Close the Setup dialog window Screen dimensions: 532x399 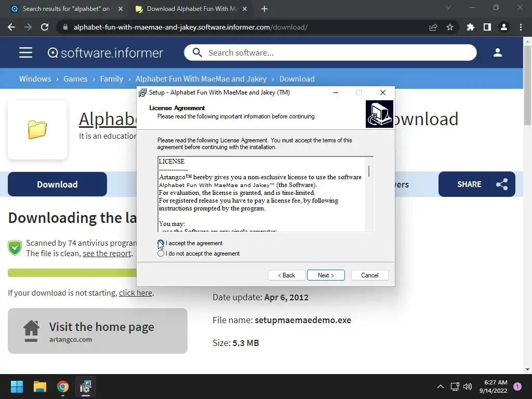[383, 92]
